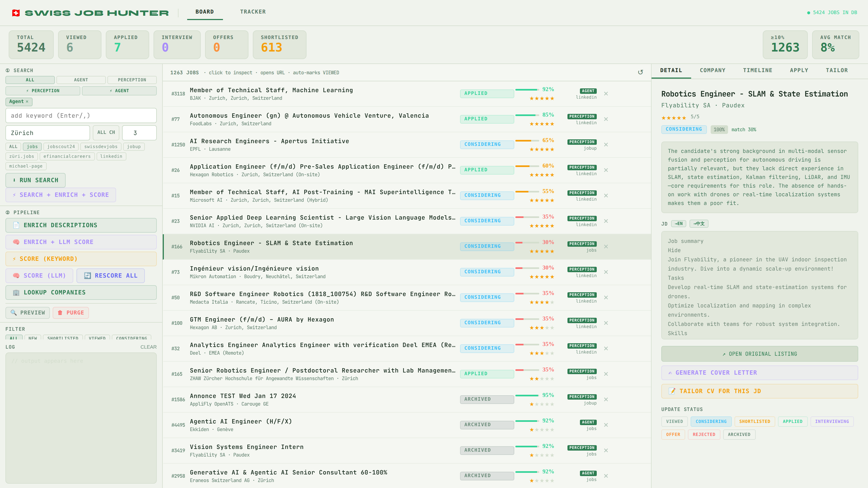Viewport: 868px width, 488px height.
Task: Dismiss the Hexagon Robotics Application Engineer row
Action: click(x=606, y=170)
